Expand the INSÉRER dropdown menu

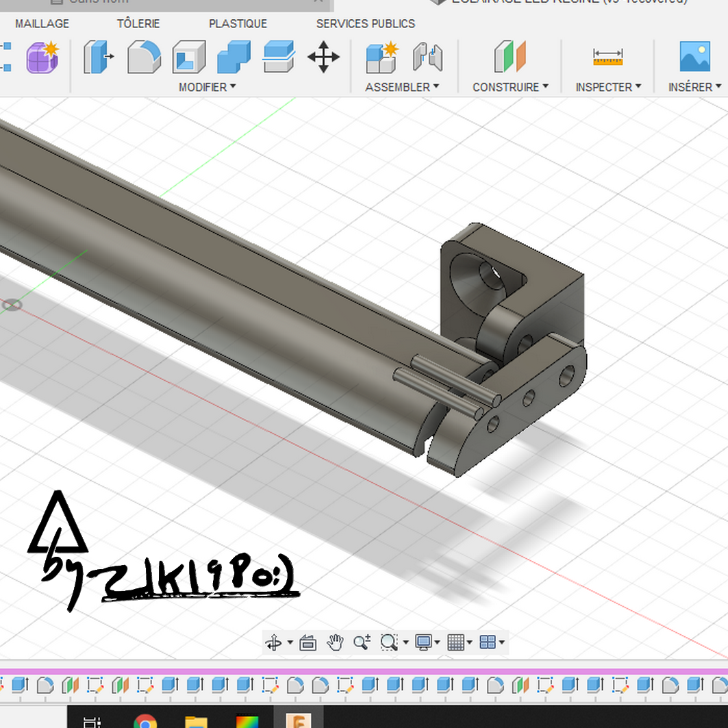pos(695,87)
